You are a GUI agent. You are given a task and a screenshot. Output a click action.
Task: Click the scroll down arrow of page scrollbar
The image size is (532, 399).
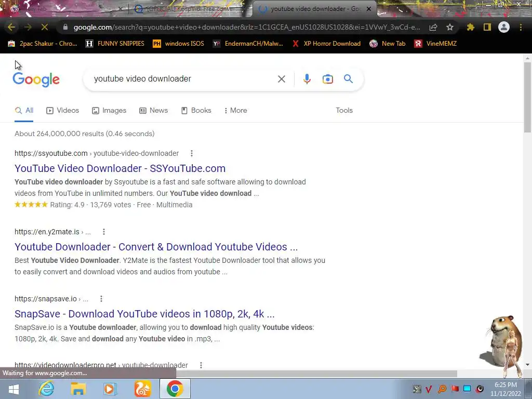(527, 365)
